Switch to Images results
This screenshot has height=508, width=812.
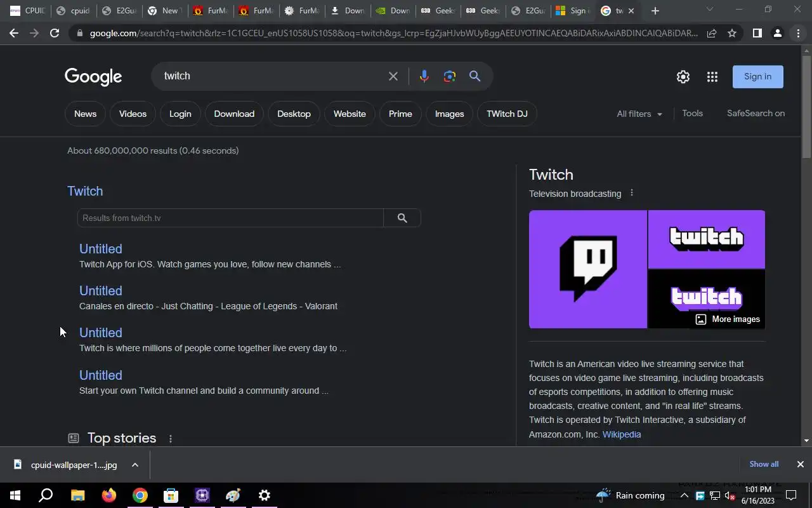coord(449,114)
